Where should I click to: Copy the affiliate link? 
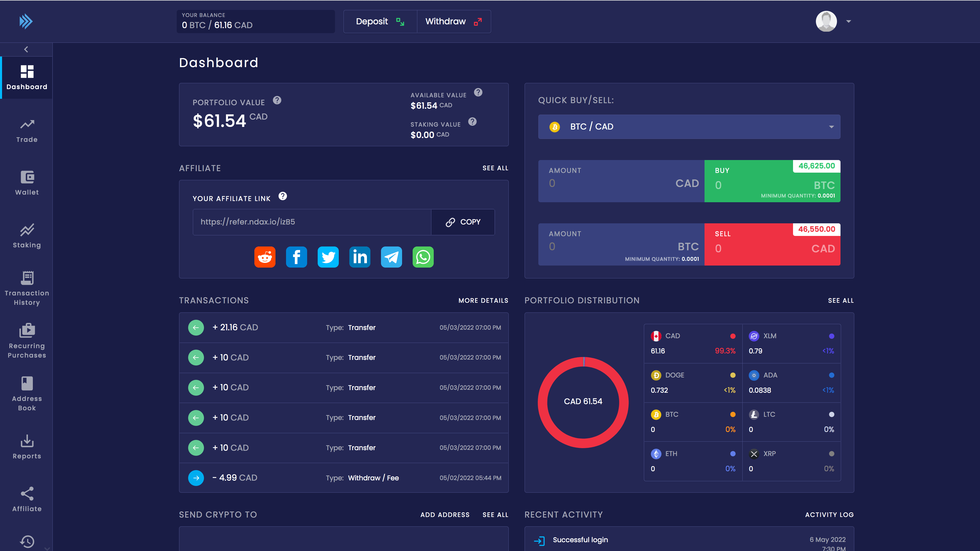[463, 222]
